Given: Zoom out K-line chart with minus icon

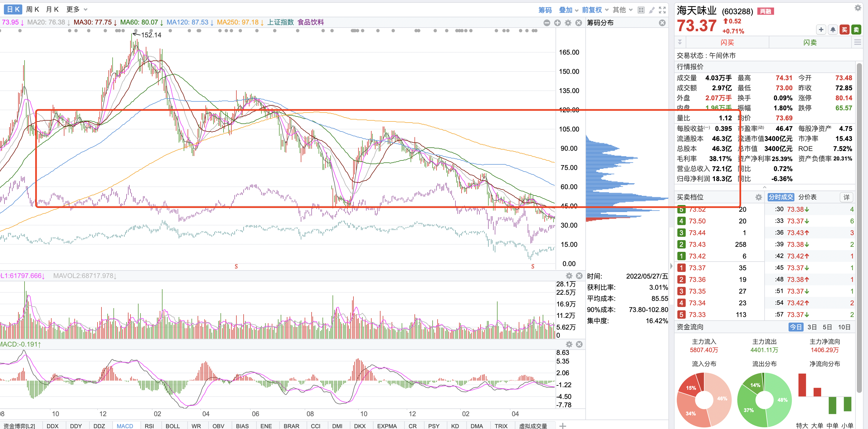Looking at the screenshot, I should pos(547,23).
